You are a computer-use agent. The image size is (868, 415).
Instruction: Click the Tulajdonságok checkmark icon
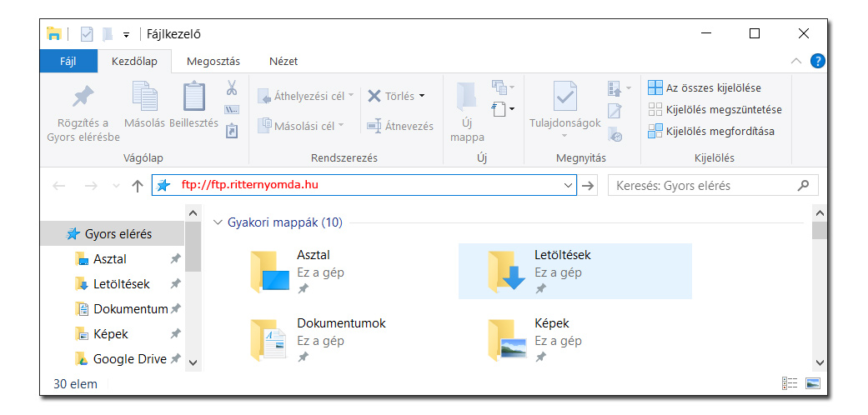[565, 97]
